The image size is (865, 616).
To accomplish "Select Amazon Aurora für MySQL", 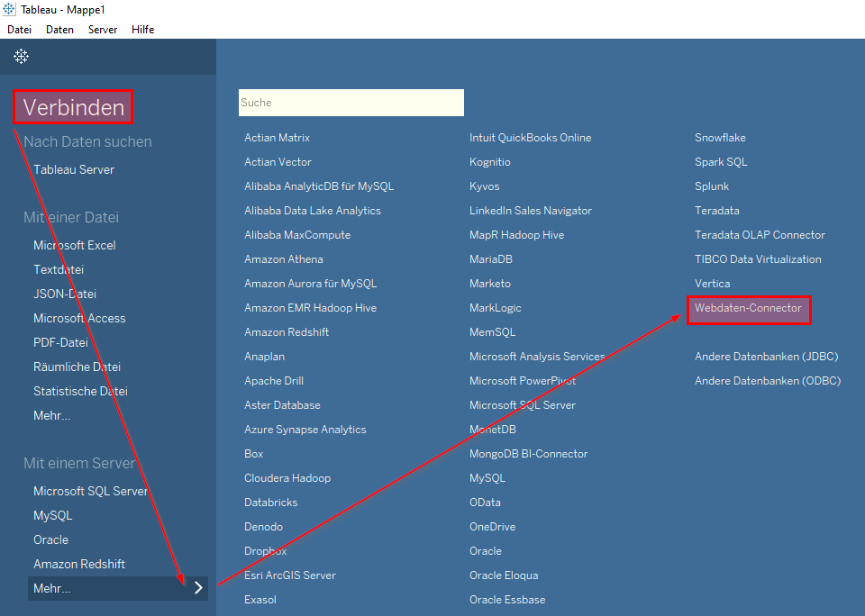I will (311, 283).
